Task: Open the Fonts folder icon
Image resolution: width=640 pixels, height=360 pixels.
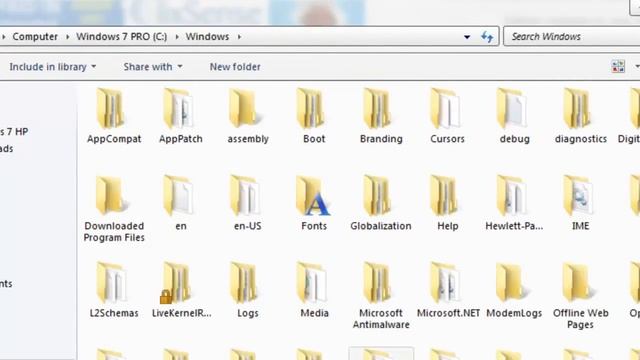Action: click(x=313, y=196)
